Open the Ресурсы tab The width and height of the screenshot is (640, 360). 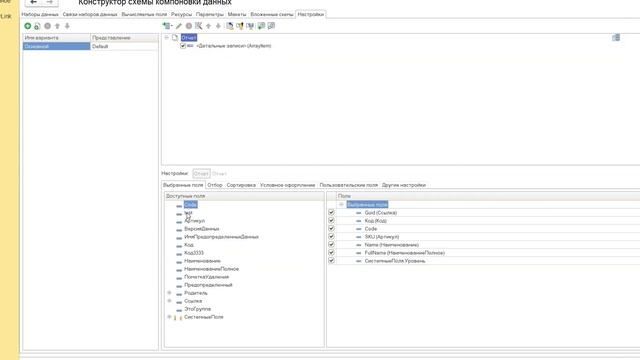pyautogui.click(x=181, y=14)
